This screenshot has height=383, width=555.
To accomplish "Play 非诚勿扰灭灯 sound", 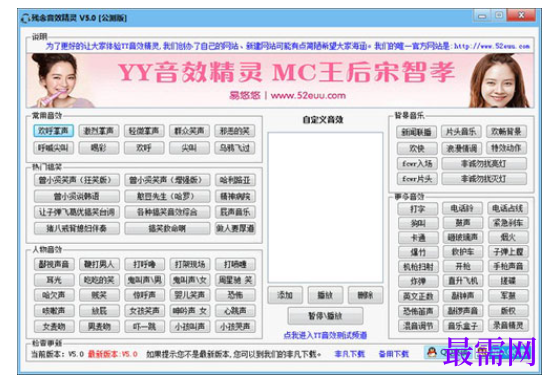I will (x=484, y=179).
